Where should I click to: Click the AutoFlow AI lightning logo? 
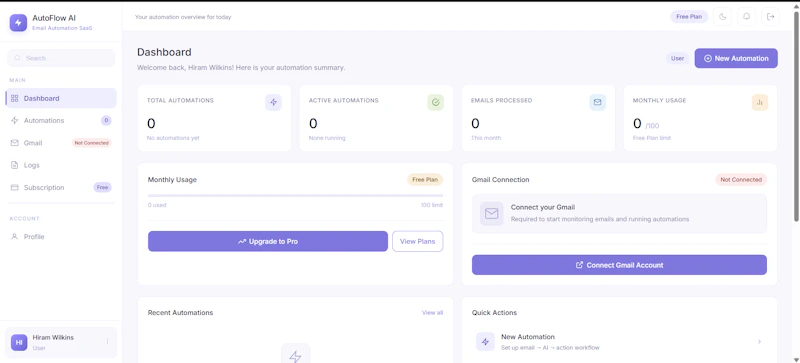point(18,22)
